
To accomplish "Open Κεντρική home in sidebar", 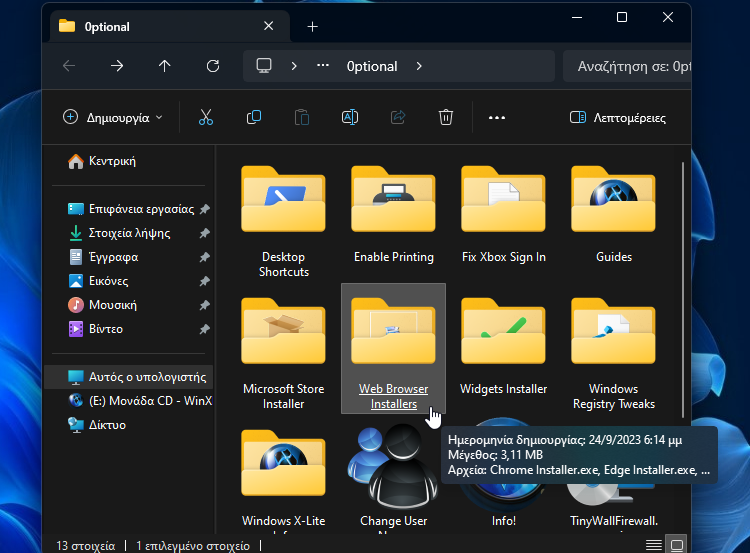I will coord(101,161).
